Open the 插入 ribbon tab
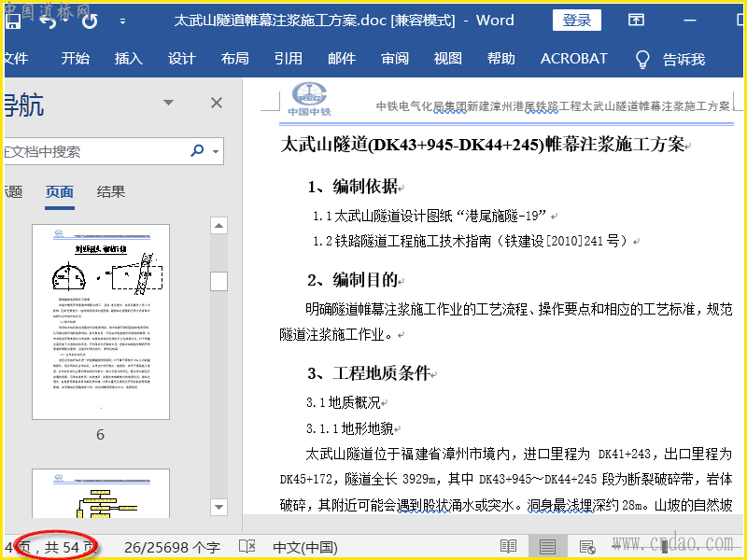Screen dimensions: 747x560 click(x=128, y=59)
